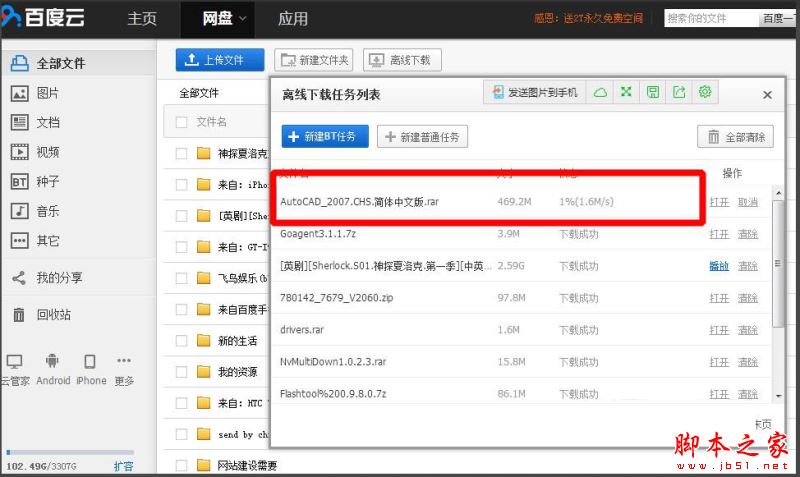This screenshot has height=477, width=800.
Task: Open the send by ch folder
Action: tap(243, 434)
